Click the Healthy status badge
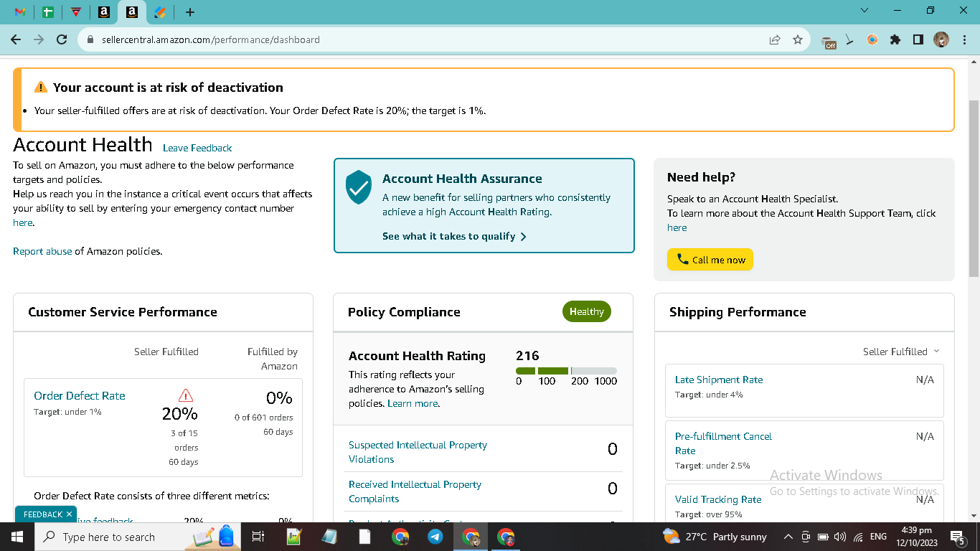Screen dimensions: 980x551 click(x=587, y=311)
